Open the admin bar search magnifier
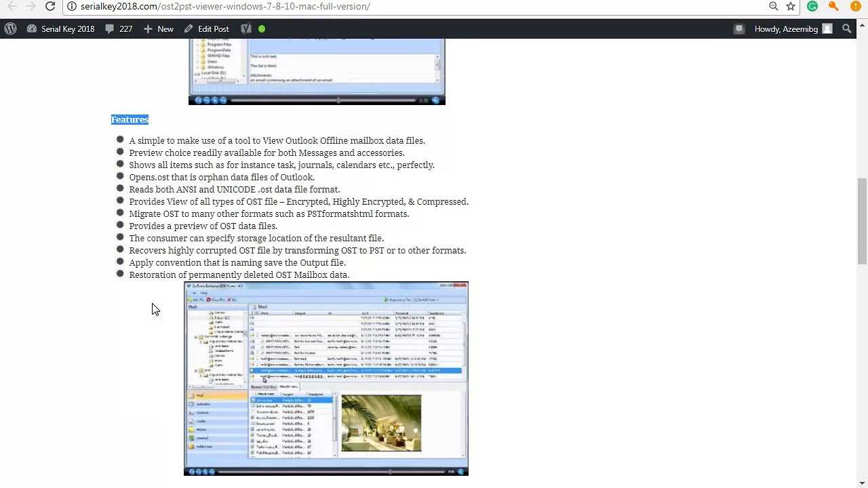The width and height of the screenshot is (868, 488). tap(847, 29)
